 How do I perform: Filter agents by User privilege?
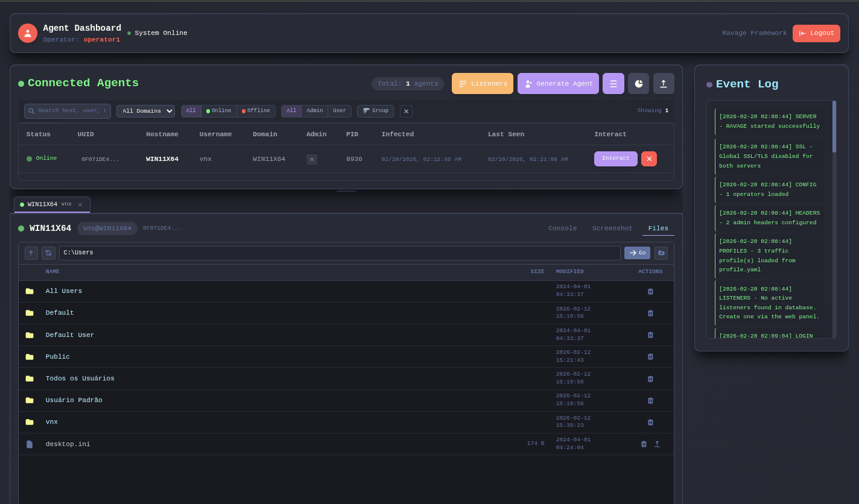[340, 111]
